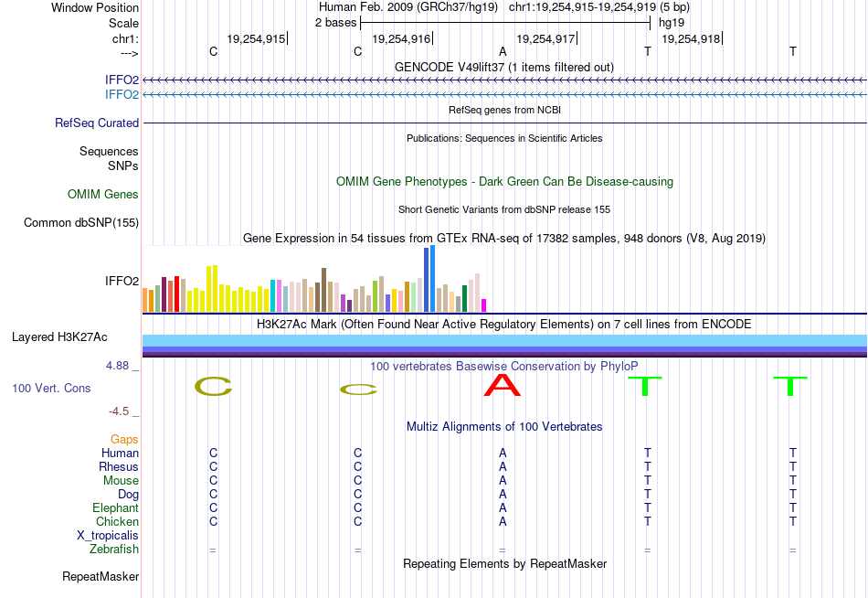Select the Mouse alignment row label
The image size is (868, 598).
tap(121, 481)
